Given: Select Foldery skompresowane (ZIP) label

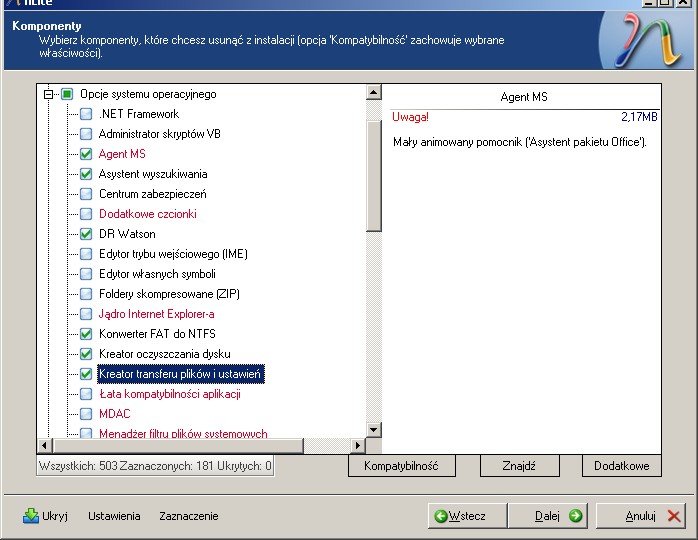Looking at the screenshot, I should [x=169, y=294].
